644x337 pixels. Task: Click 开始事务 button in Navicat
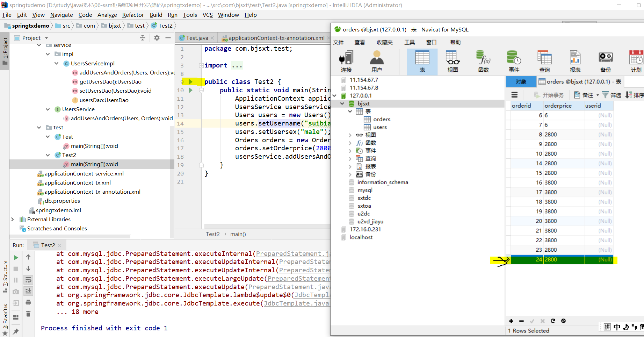(x=549, y=95)
